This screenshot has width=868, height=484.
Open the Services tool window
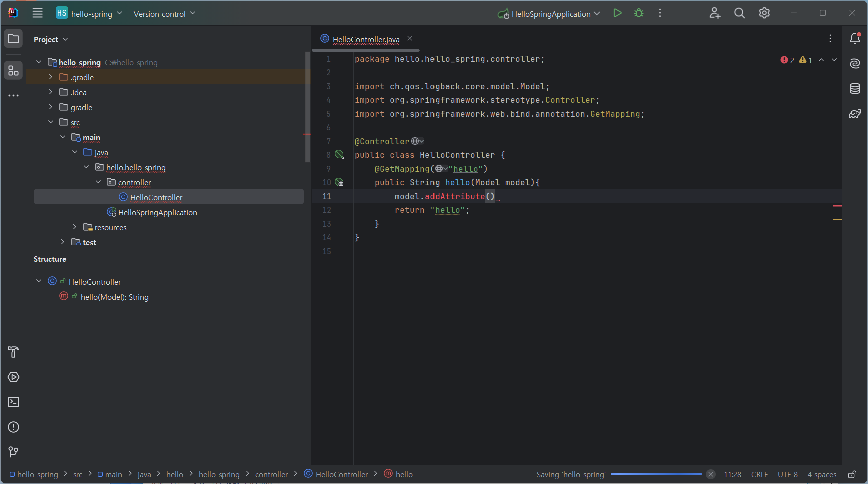point(14,377)
